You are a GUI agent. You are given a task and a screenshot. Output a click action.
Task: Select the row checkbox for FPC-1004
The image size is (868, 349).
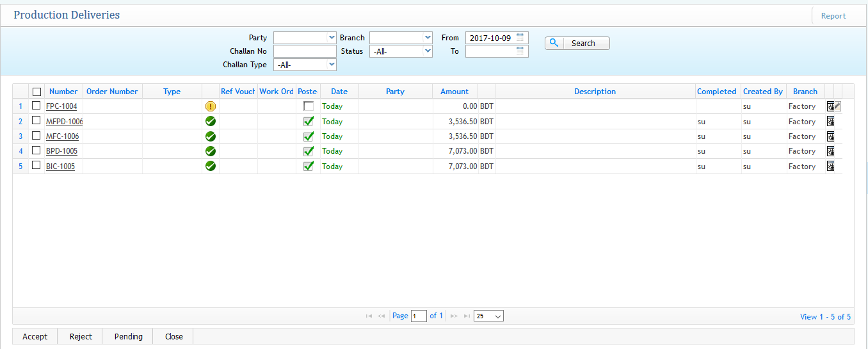tap(36, 106)
